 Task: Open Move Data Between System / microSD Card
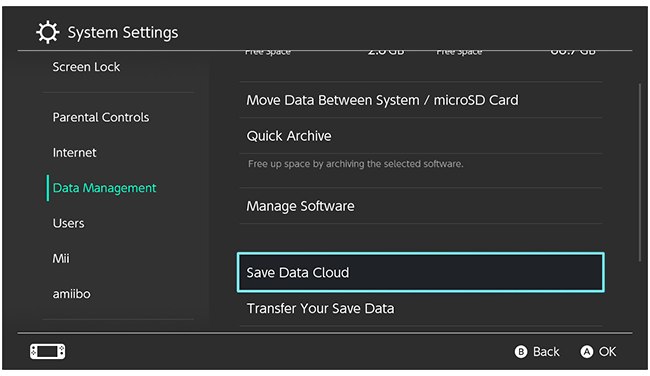[x=420, y=100]
